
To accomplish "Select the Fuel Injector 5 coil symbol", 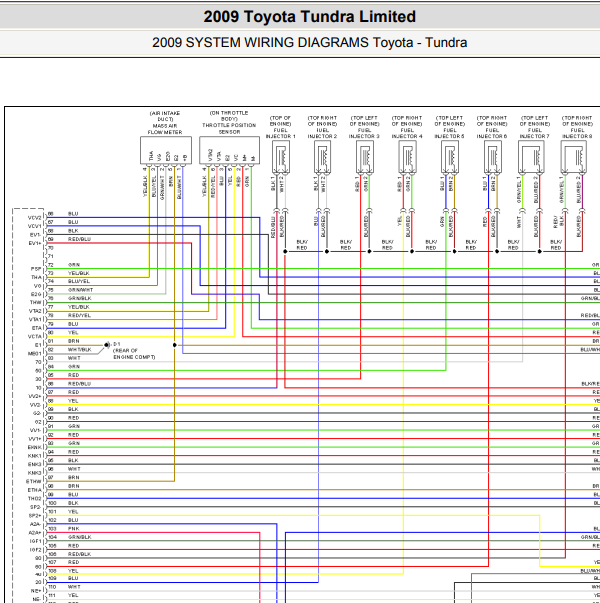I will (450, 157).
